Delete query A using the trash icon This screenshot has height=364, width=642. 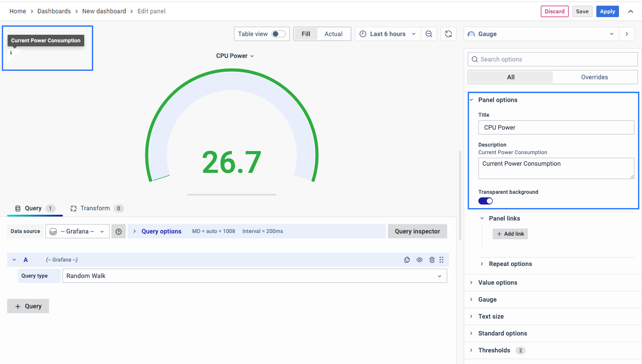coord(432,260)
